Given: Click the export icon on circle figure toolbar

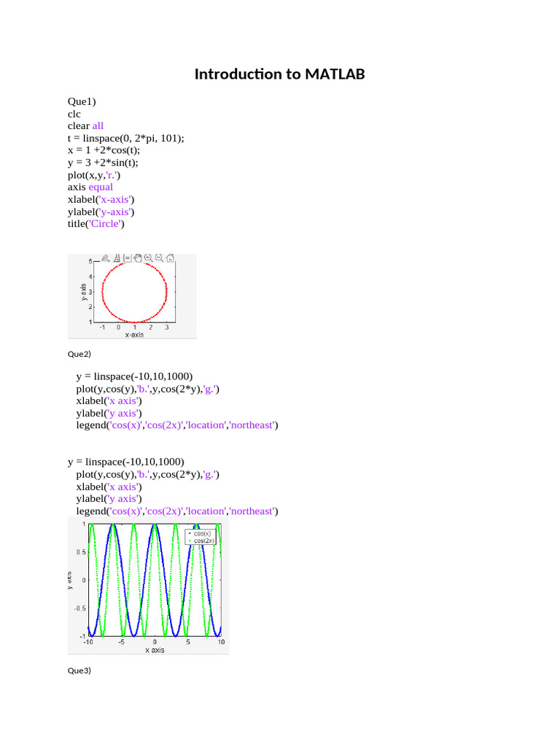Looking at the screenshot, I should 106,258.
